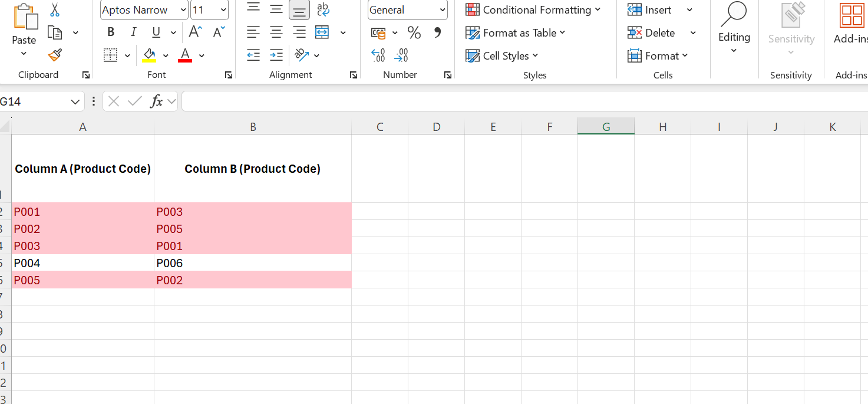Screen dimensions: 868x404
Task: Click the Format as Table button
Action: pyautogui.click(x=515, y=32)
